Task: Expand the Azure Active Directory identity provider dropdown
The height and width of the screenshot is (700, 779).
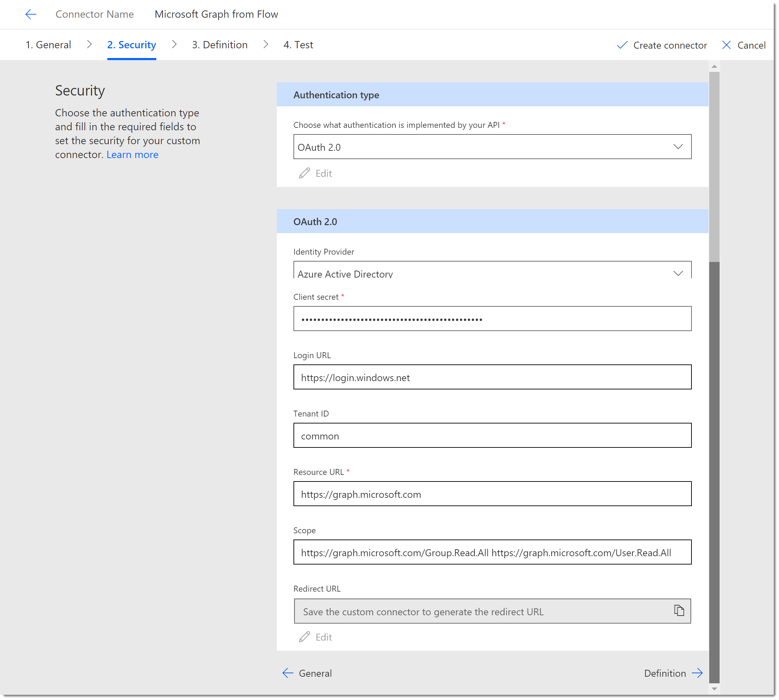Action: 492,270
